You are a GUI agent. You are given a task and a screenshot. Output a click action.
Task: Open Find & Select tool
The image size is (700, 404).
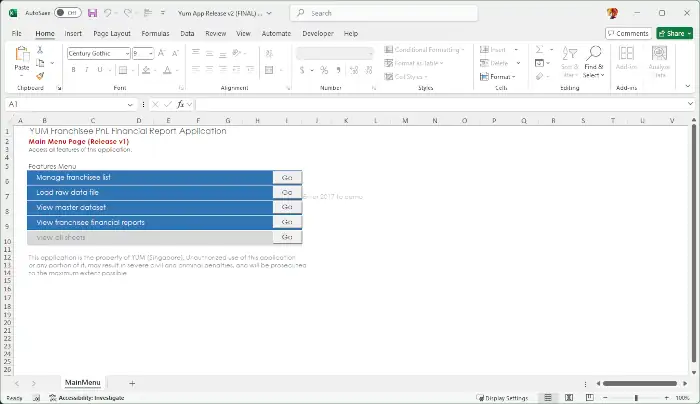(x=593, y=62)
